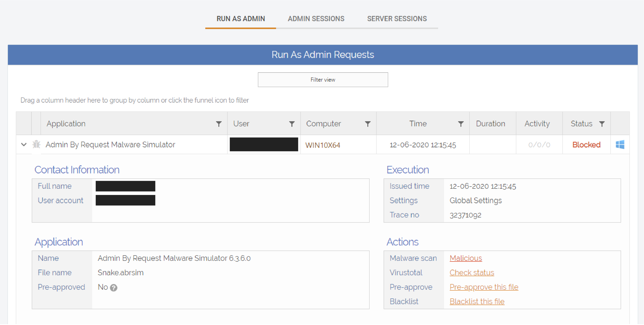Viewport: 644px width, 325px height.
Task: Click the Windows logo icon in row
Action: (620, 144)
